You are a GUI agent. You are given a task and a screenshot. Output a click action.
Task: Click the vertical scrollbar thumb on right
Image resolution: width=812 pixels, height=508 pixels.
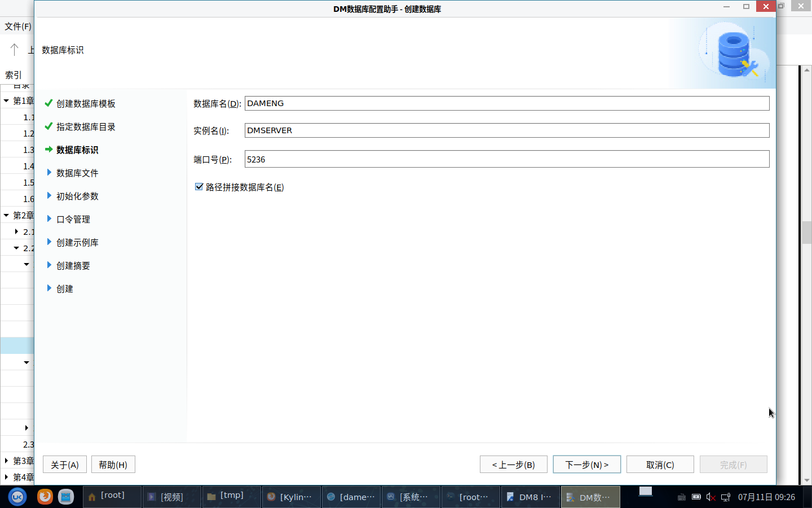pos(806,232)
